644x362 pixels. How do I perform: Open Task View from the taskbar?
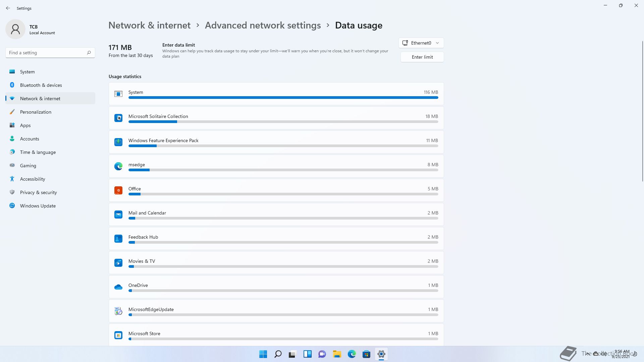293,354
